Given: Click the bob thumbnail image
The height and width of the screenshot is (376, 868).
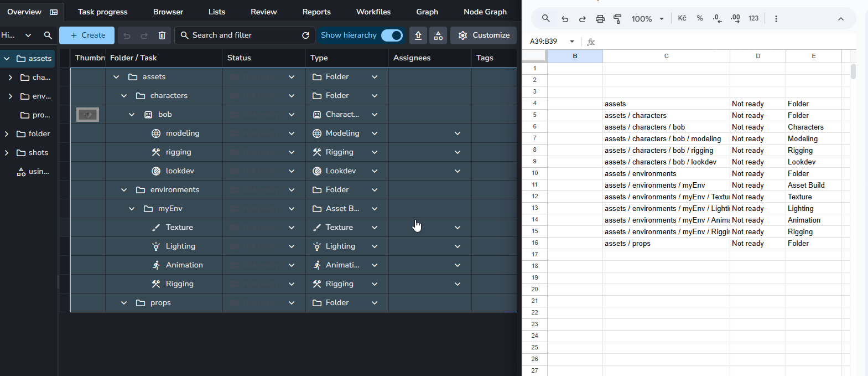Looking at the screenshot, I should point(87,115).
